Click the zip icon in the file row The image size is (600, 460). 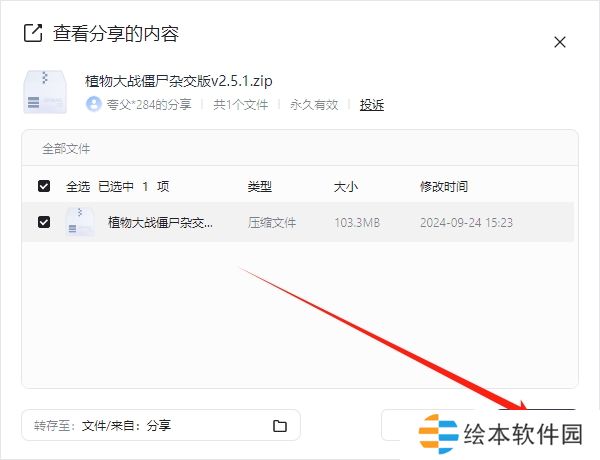click(80, 222)
